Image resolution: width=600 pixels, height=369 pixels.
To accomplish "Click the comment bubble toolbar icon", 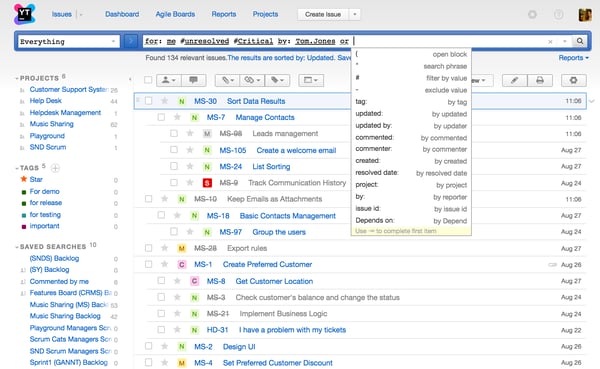I will 194,80.
